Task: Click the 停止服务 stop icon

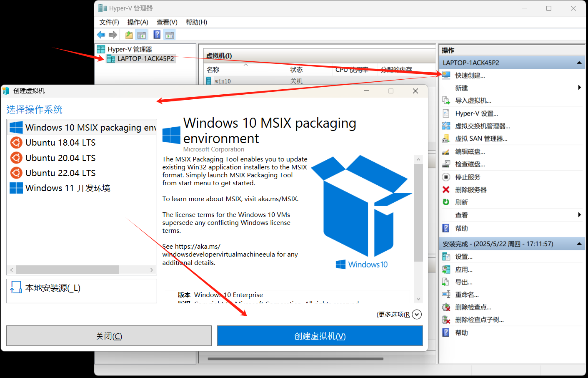Action: (446, 177)
